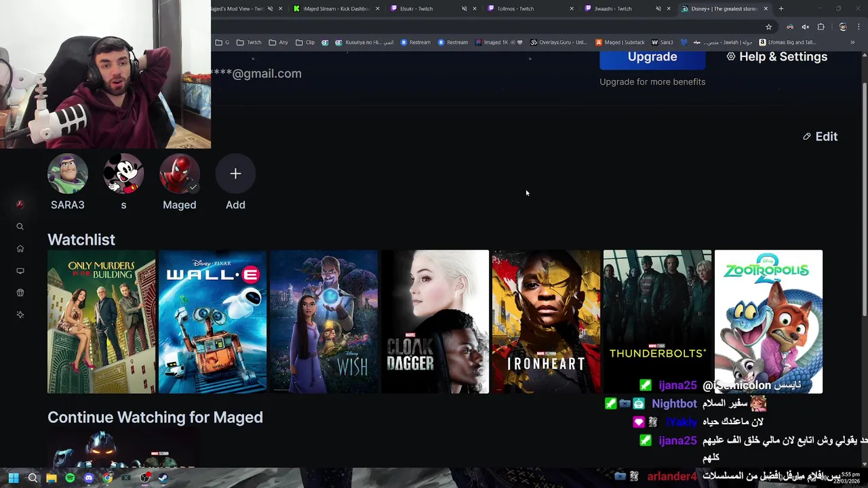Click the muted media control icon in toolbar
Image resolution: width=868 pixels, height=488 pixels.
tap(805, 27)
